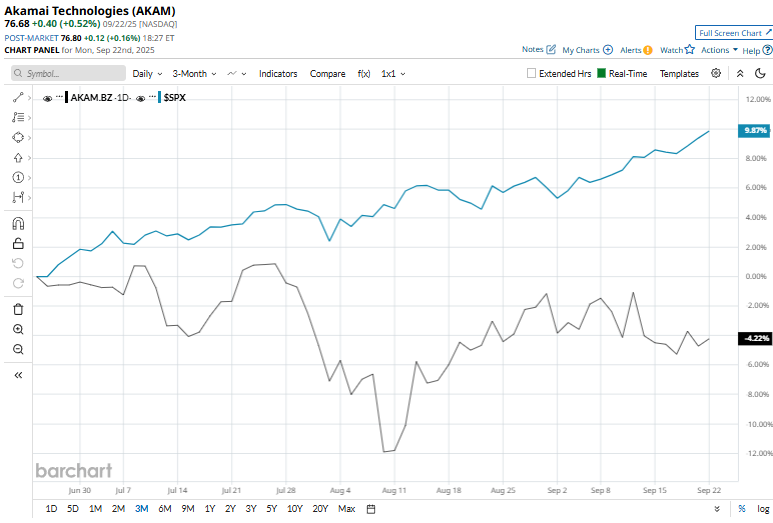Click the 9.87% price label
773x523 pixels.
tap(755, 131)
